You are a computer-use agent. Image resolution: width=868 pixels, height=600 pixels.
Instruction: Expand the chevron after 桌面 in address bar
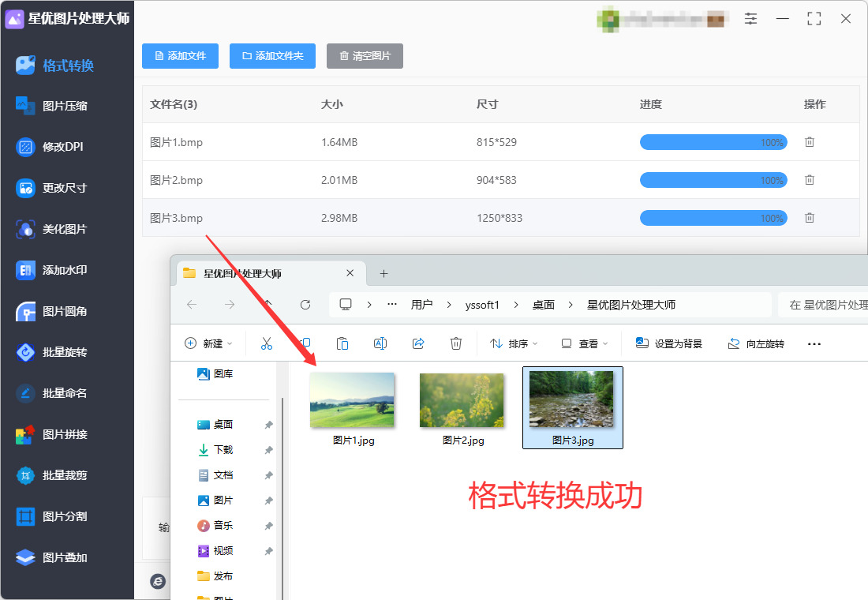click(x=571, y=305)
